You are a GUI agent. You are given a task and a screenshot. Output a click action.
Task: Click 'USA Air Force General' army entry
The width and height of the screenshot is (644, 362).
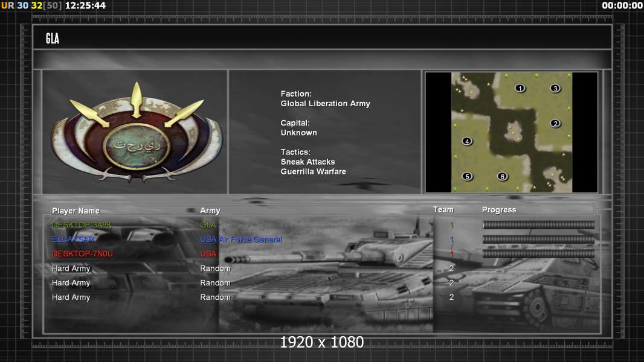click(241, 240)
